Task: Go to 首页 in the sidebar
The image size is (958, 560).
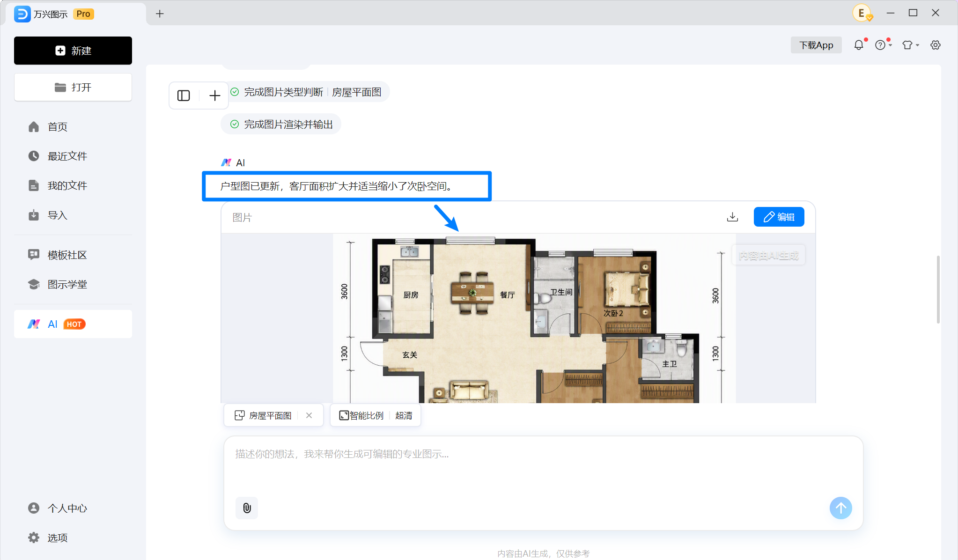Action: [x=73, y=127]
